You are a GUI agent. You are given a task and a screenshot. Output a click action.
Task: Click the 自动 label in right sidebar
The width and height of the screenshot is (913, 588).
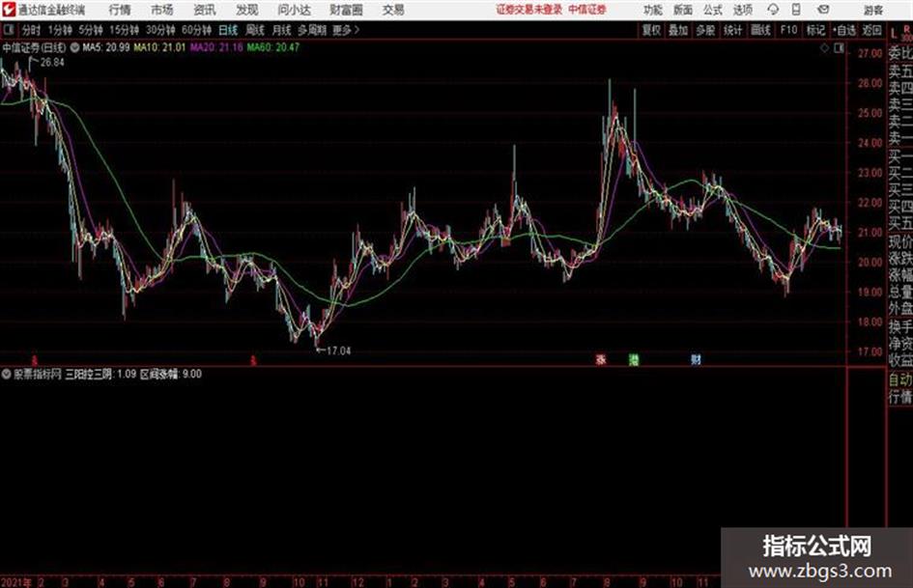[900, 380]
